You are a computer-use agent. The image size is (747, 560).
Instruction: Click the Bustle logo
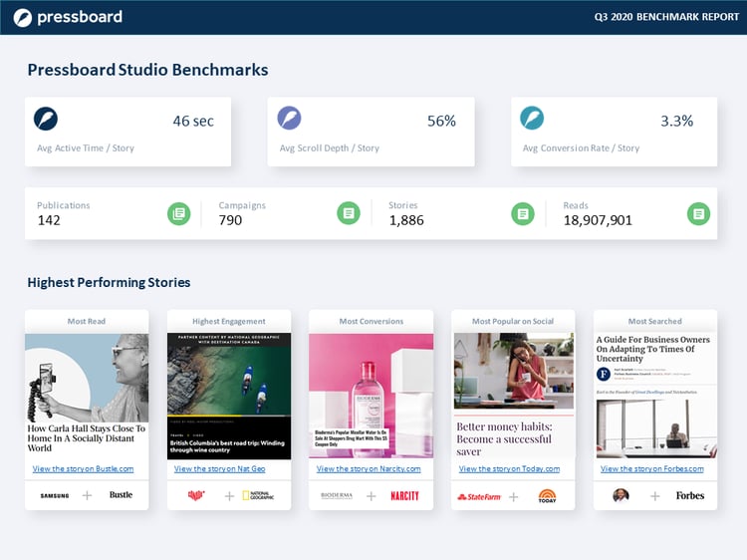pos(121,494)
